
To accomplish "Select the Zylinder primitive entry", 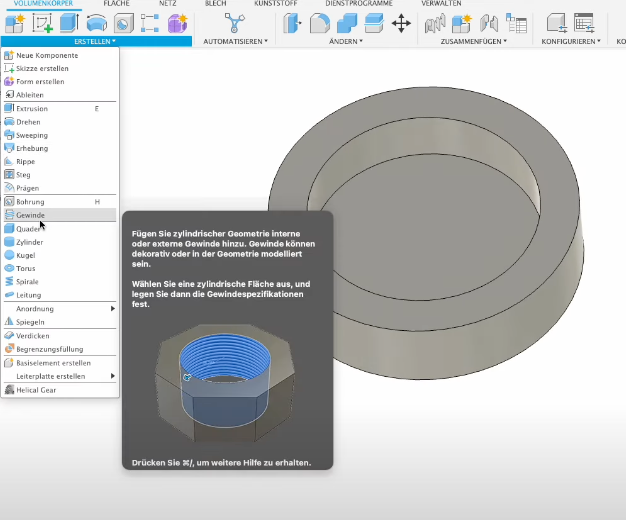I will point(30,242).
